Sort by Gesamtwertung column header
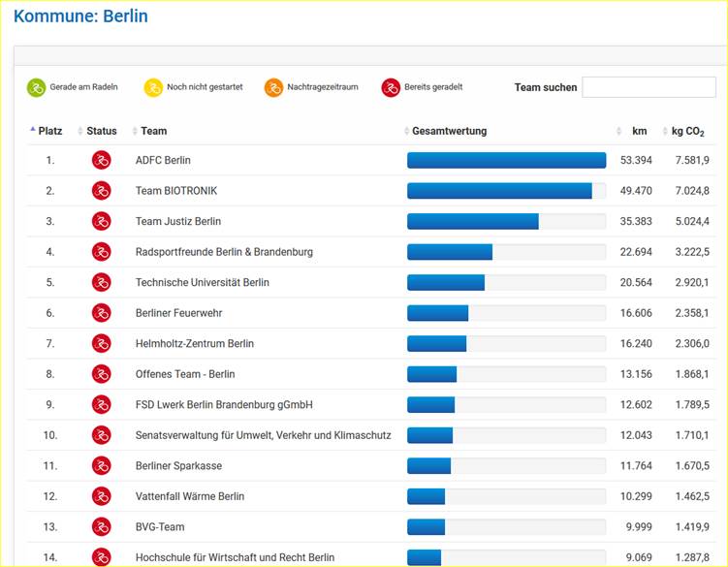728x567 pixels. tap(449, 131)
